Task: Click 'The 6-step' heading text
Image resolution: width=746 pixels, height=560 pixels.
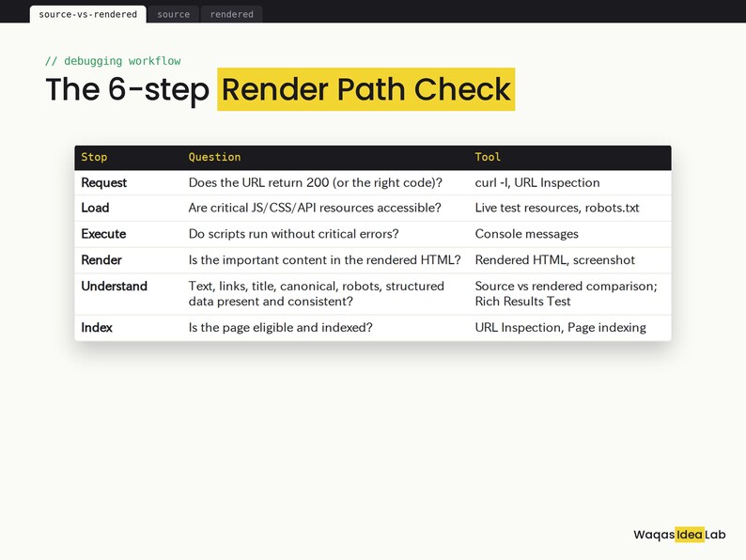Action: pos(128,89)
